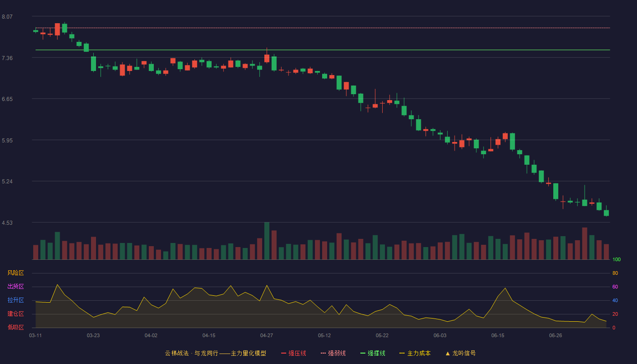Click the green 强撑线 legend line icon
The height and width of the screenshot is (364, 637).
pos(363,353)
